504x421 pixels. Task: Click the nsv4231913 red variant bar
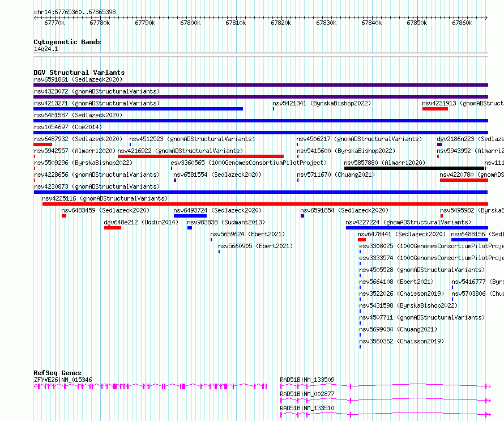coord(435,109)
